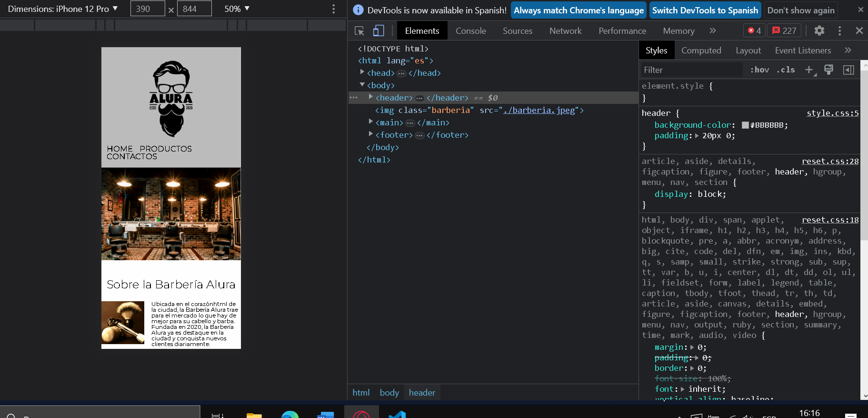Click the img class="barberia" DOM row
Viewport: 868px width, 418px height.
pyautogui.click(x=493, y=110)
